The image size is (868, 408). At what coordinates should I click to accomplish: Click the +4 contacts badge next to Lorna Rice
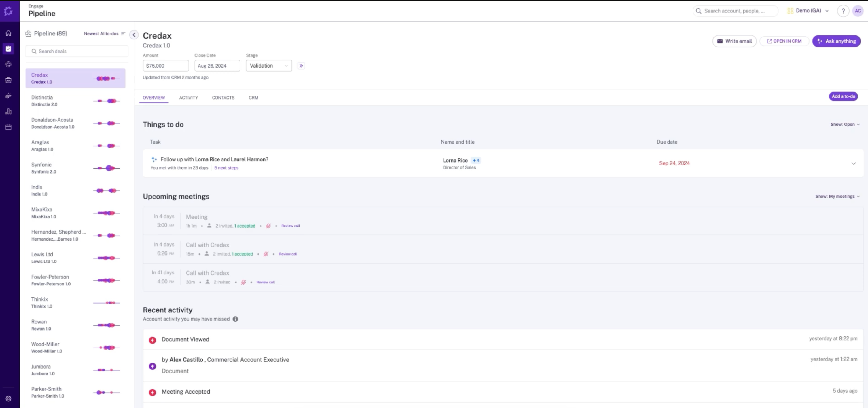(476, 160)
